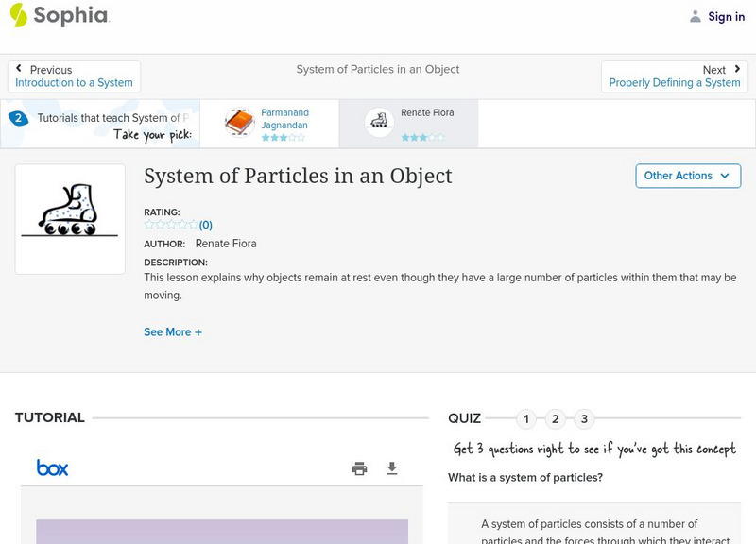This screenshot has height=544, width=756.
Task: Click the user profile icon beside Sign in
Action: [x=696, y=16]
